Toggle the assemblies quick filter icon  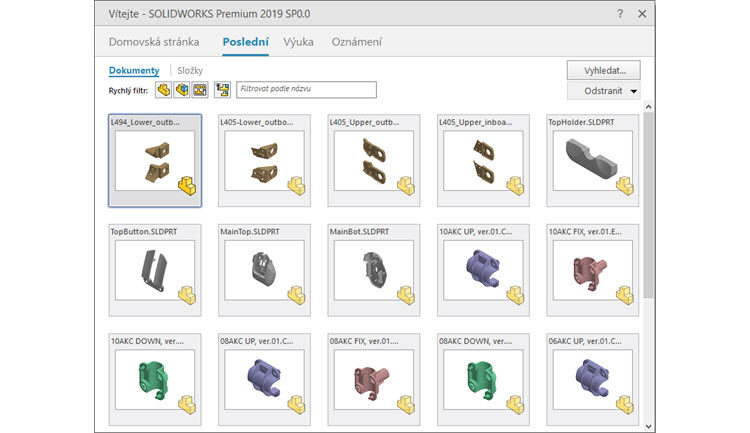[182, 89]
